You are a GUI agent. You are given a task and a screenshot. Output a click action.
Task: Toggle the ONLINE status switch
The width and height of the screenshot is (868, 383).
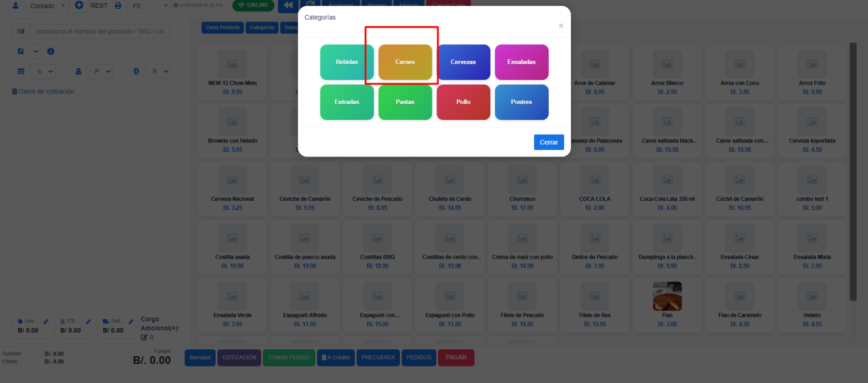point(253,5)
